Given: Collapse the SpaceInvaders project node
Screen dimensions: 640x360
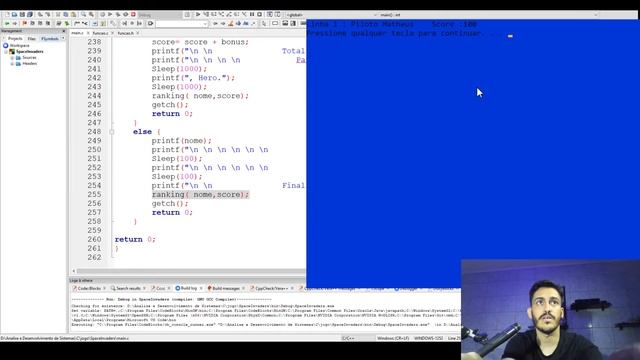Looking at the screenshot, I should 6,51.
